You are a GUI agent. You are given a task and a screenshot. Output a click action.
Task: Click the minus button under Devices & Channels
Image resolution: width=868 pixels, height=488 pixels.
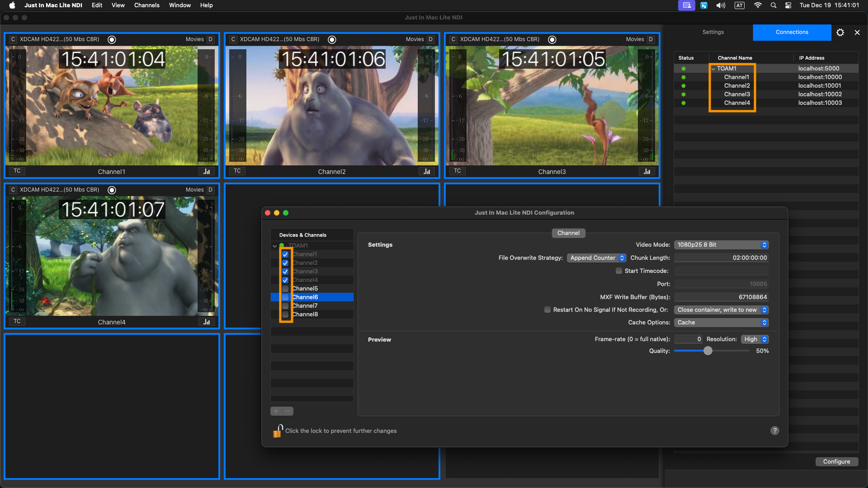(288, 411)
